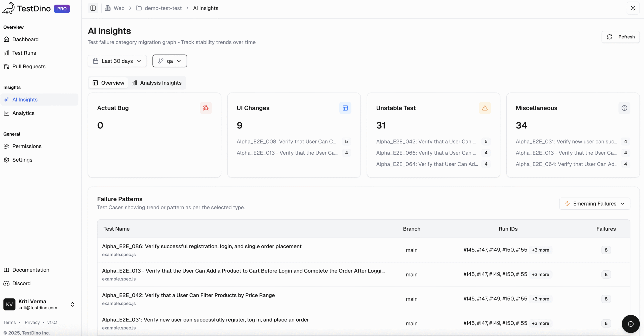644x336 pixels.
Task: Open test Alpha_E2E_042 Filter Products by Price Range
Action: 188,295
